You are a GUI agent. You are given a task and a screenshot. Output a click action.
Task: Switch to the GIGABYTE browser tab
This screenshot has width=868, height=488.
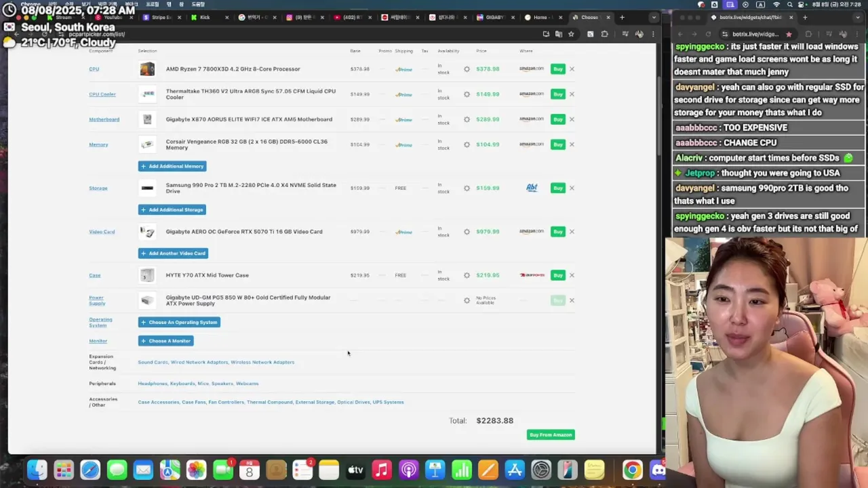[496, 18]
